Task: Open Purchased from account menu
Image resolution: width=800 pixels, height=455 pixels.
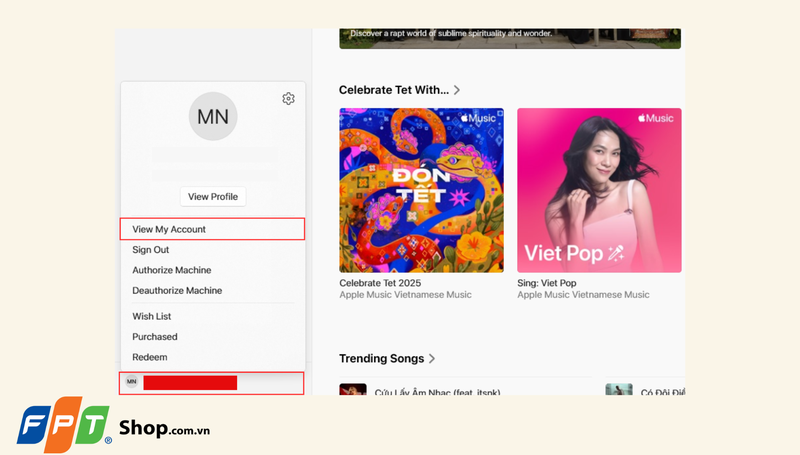Action: (x=155, y=337)
